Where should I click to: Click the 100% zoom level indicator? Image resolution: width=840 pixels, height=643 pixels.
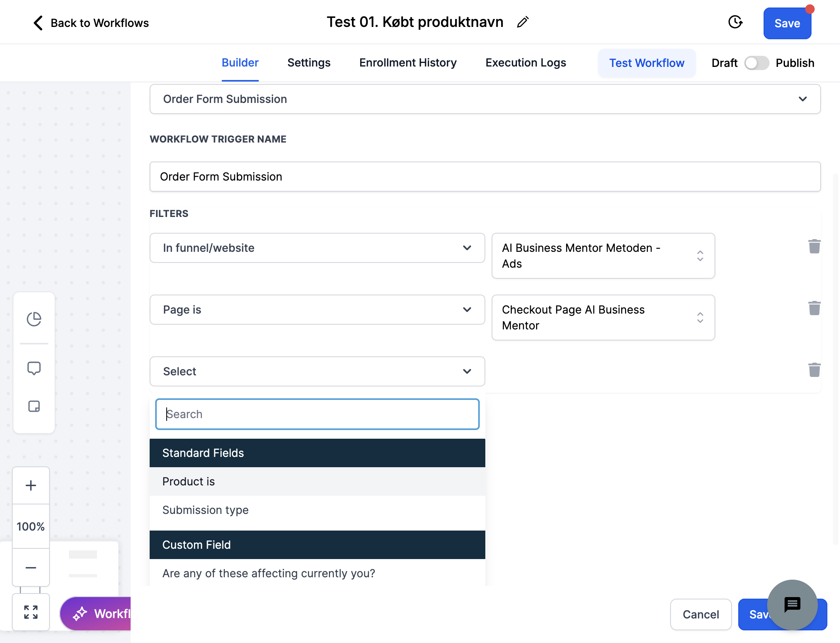click(31, 527)
